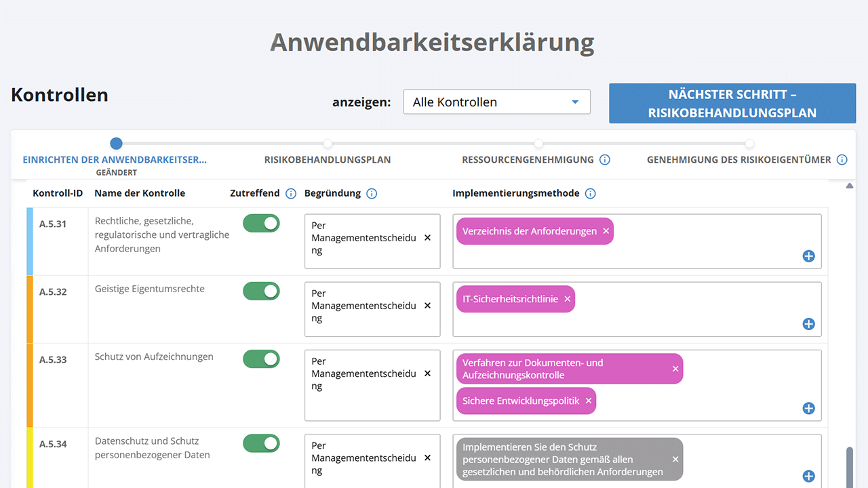Click Nächster Schritt – Risikobehandlungsplan button
Image resolution: width=868 pixels, height=488 pixels.
[732, 104]
